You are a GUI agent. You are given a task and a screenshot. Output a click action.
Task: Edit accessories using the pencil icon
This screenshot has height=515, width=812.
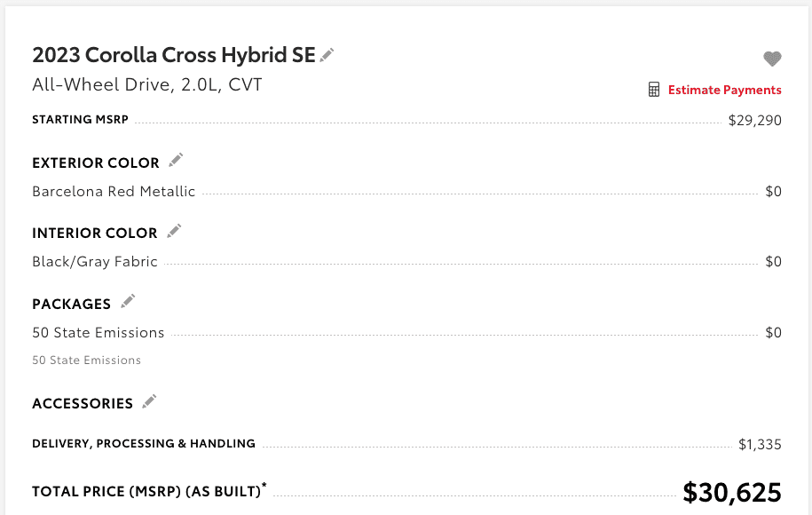149,401
